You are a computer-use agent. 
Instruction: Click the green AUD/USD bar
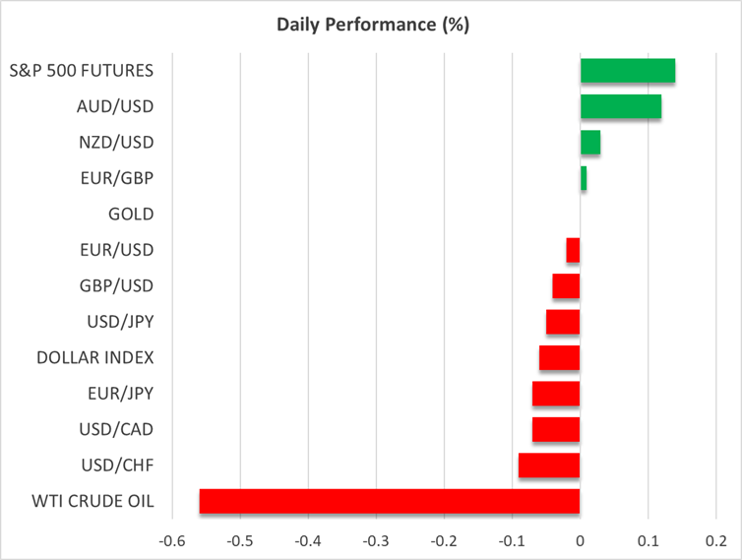point(620,106)
